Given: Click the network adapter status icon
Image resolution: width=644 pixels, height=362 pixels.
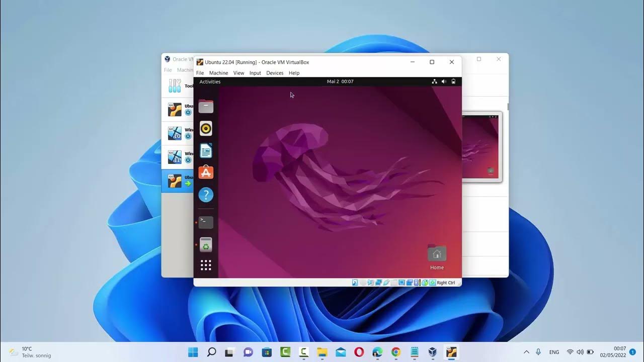Looking at the screenshot, I should pos(378,283).
